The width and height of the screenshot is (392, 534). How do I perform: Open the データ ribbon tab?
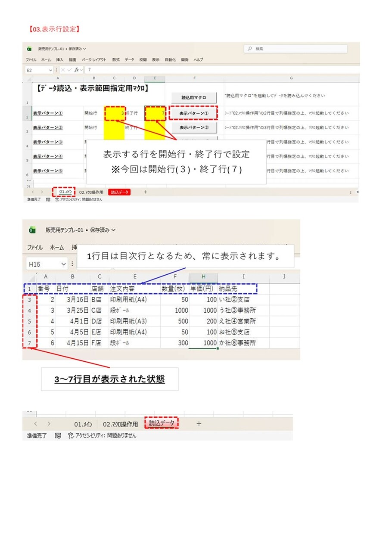[x=129, y=59]
